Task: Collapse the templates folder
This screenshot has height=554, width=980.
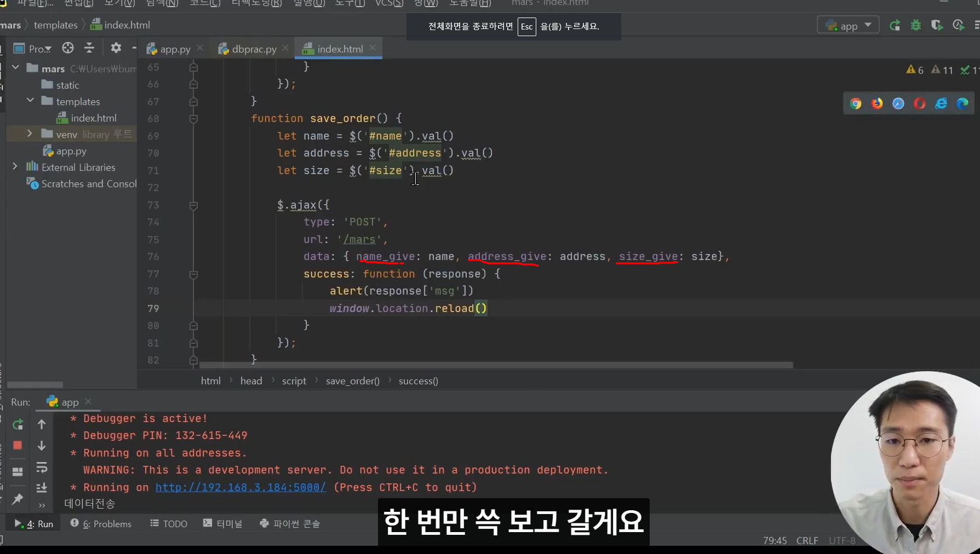Action: (x=30, y=101)
